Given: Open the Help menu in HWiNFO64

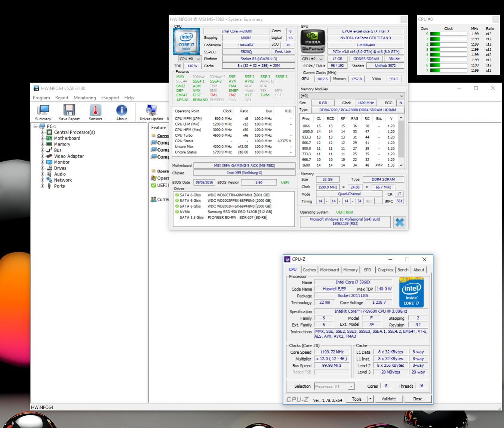Looking at the screenshot, I should [x=129, y=98].
